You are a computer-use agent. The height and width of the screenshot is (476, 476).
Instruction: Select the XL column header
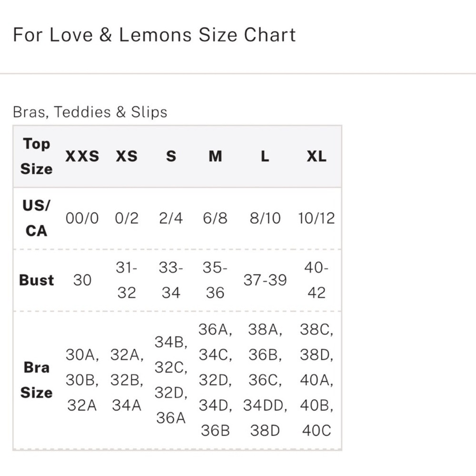pyautogui.click(x=317, y=156)
